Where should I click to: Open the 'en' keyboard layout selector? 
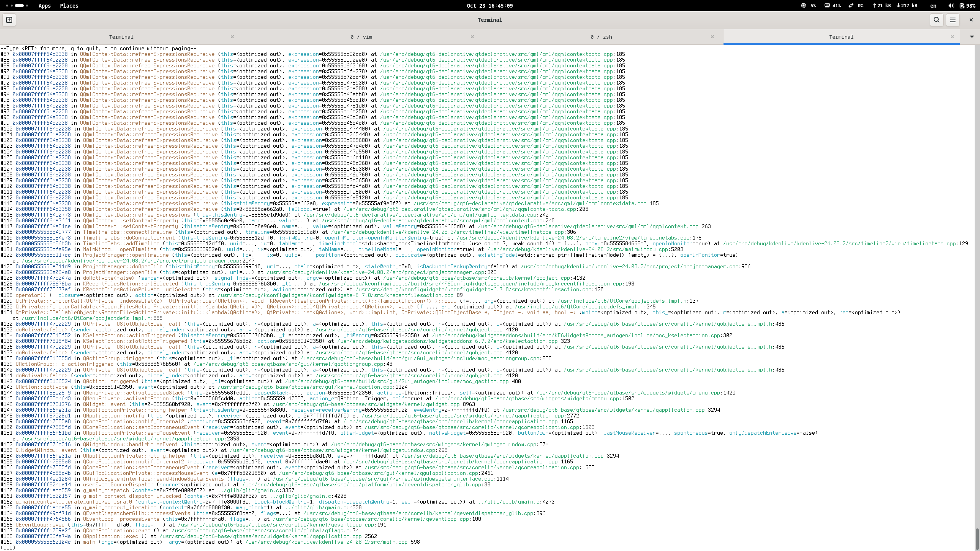933,6
